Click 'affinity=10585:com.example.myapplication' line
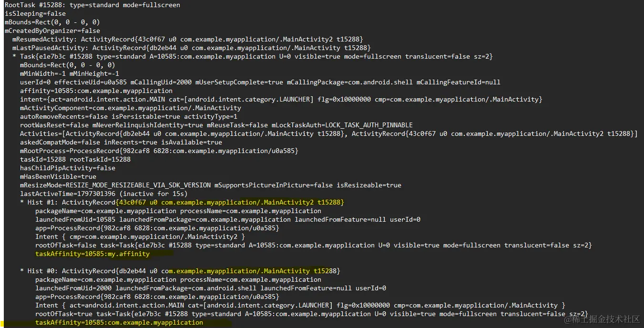The width and height of the screenshot is (644, 328). (96, 91)
